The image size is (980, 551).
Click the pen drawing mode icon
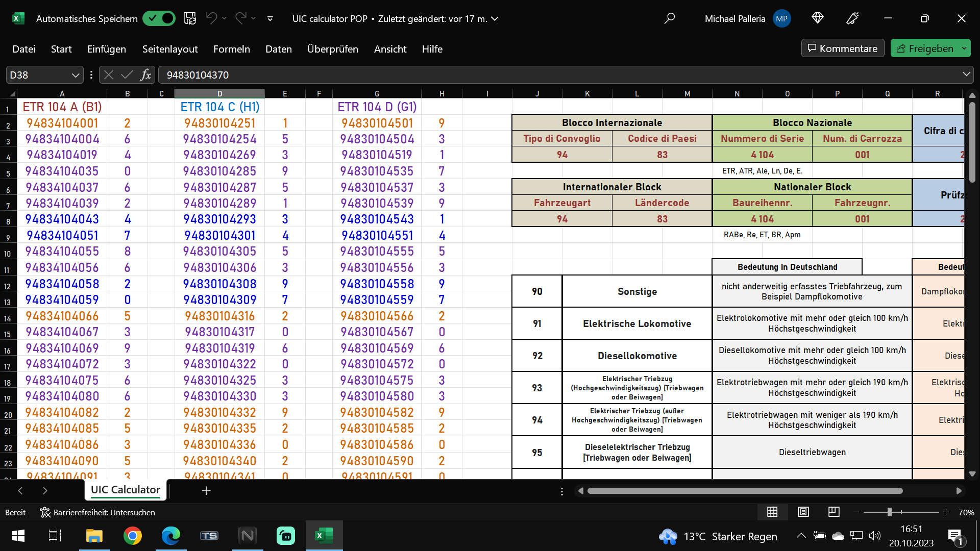852,18
